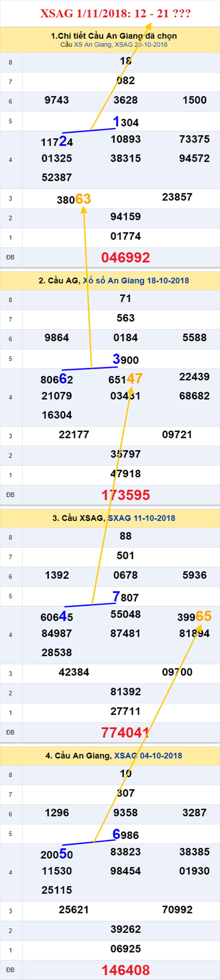Click prize number 70992
This screenshot has width=220, height=980.
coord(177,910)
